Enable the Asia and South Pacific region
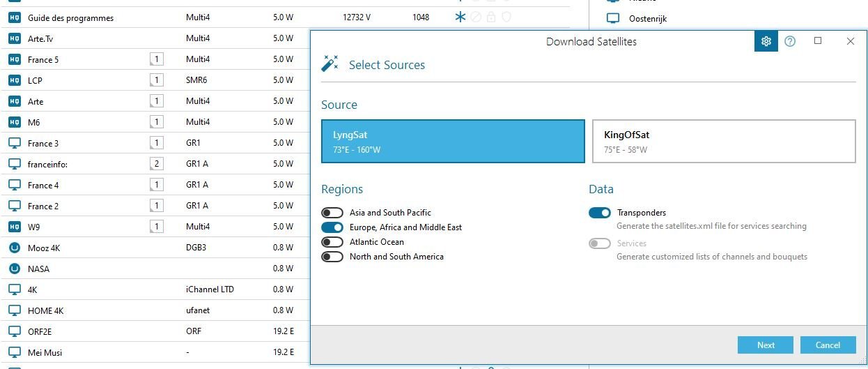 (332, 213)
